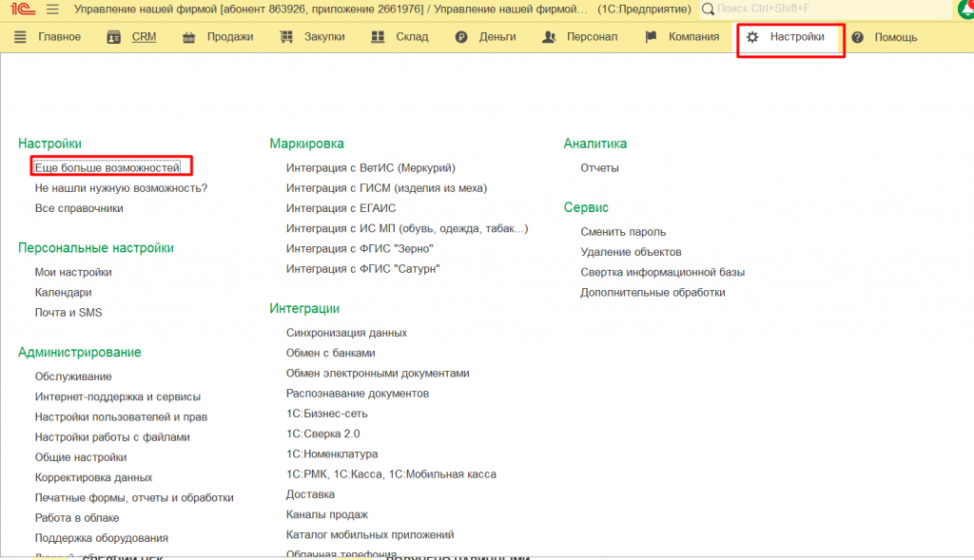Open Свертка информационной базы
This screenshot has height=560, width=974.
(663, 272)
